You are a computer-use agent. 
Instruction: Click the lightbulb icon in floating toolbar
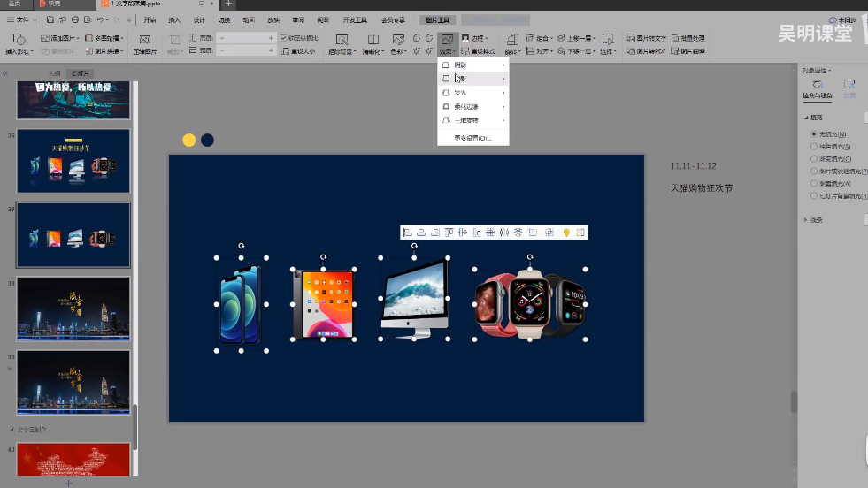(566, 233)
